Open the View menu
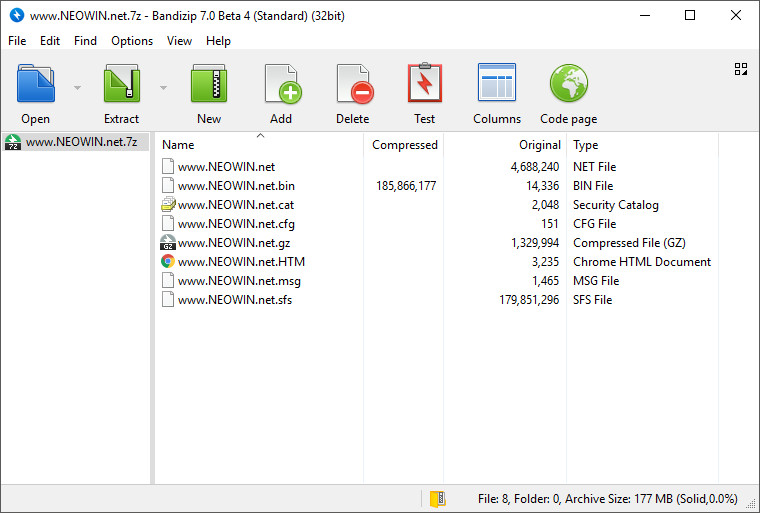 click(x=179, y=41)
